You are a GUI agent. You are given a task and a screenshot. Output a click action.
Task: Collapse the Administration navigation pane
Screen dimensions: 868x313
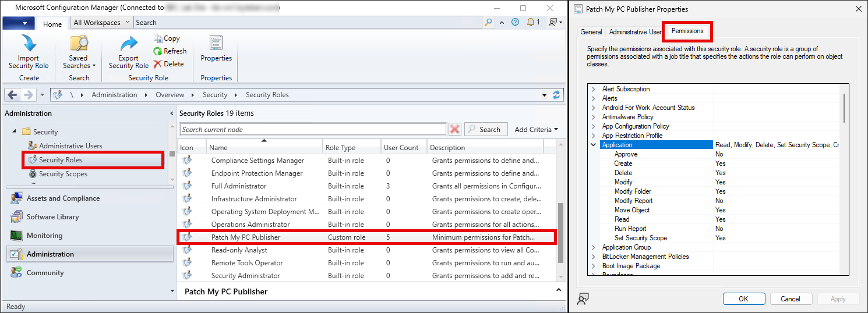(x=171, y=113)
